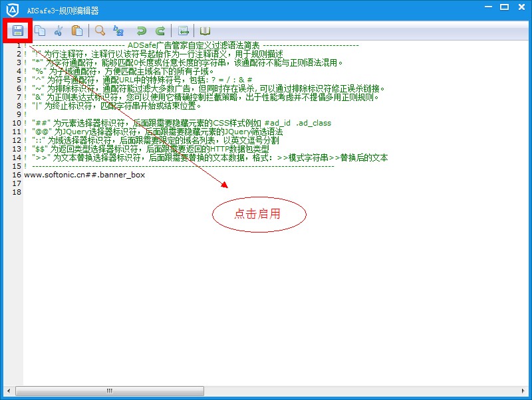
Task: Click the header comment line containing "ADSafe"
Action: [192, 45]
